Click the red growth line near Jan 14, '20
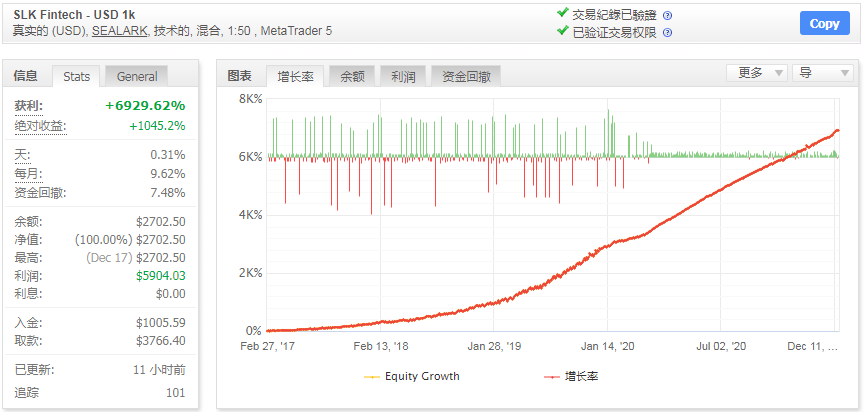This screenshot has width=865, height=412. click(608, 246)
